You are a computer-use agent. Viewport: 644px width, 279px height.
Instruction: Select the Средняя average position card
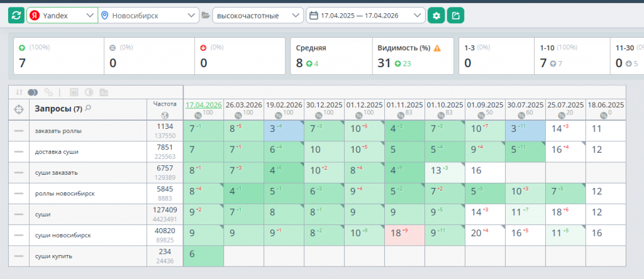click(x=331, y=56)
